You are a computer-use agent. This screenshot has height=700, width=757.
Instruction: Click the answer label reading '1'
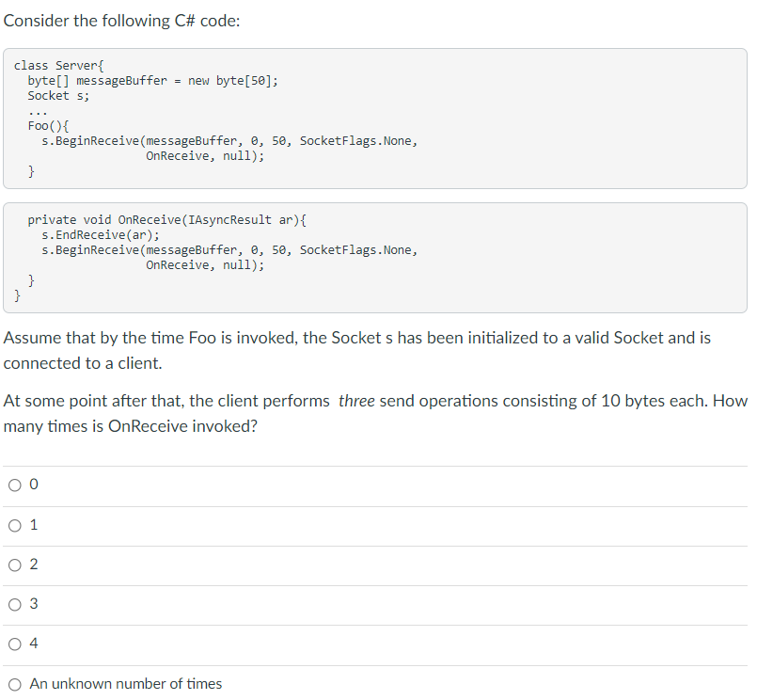[33, 525]
